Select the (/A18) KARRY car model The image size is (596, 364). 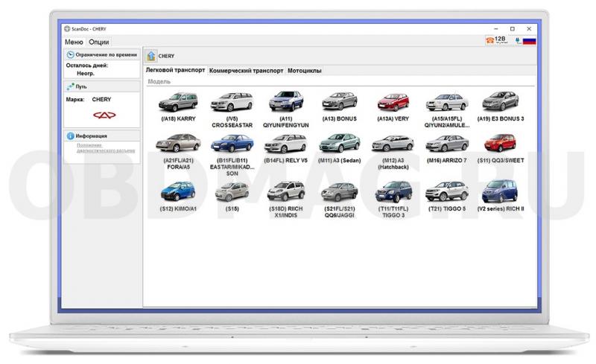[x=178, y=106]
